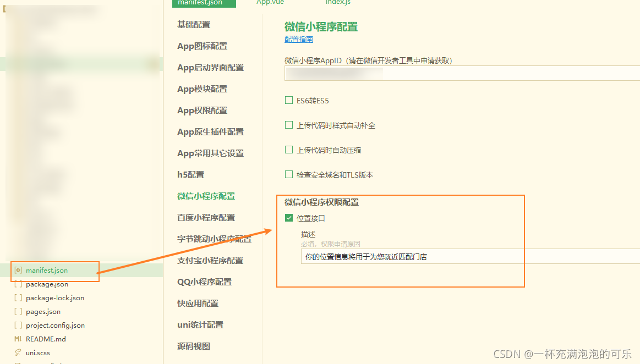Open the 快应用配置 section

click(x=198, y=304)
